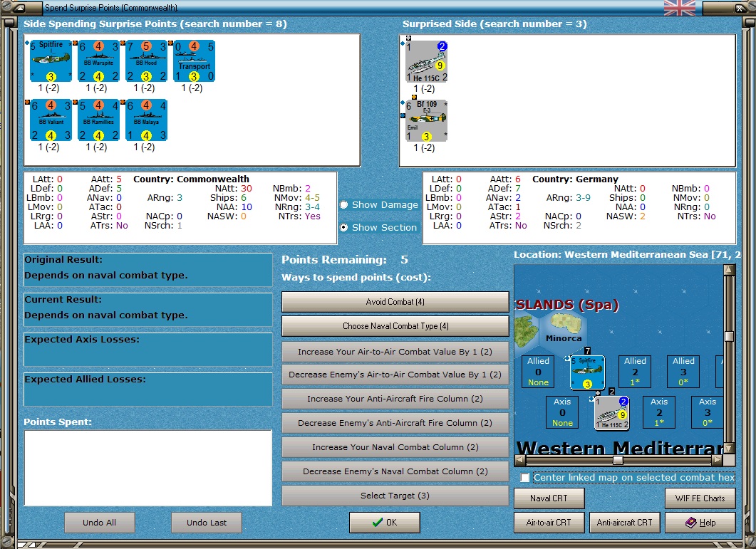756x549 pixels.
Task: Open the Air-to-air CRT chart
Action: 549,523
